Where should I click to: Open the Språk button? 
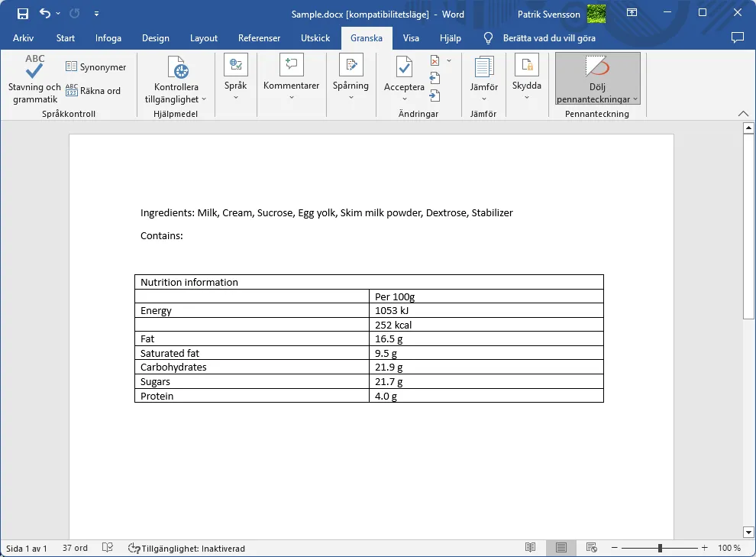point(236,77)
